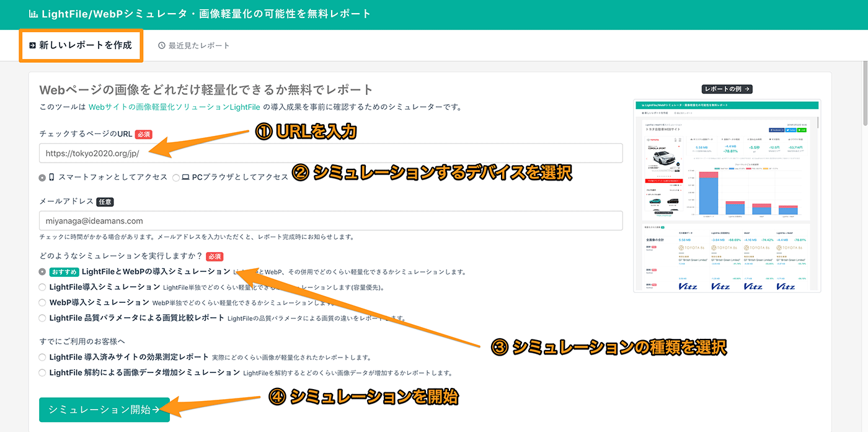Choose LightFile 導入済みサイトの効果測定レポート option

click(42, 357)
